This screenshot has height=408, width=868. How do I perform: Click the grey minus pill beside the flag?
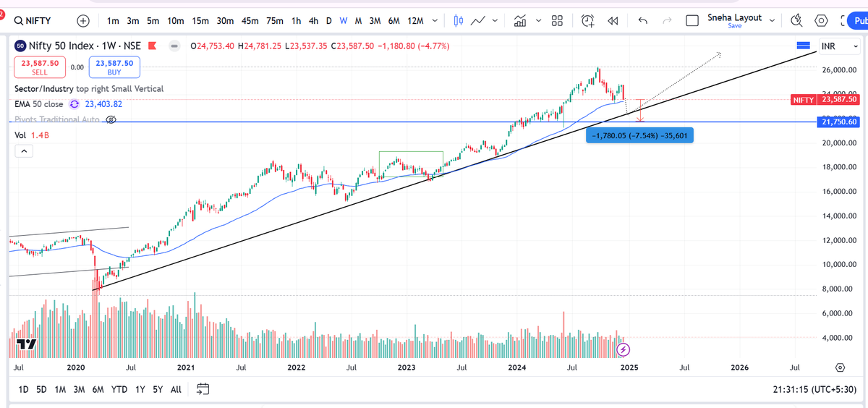[x=174, y=46]
